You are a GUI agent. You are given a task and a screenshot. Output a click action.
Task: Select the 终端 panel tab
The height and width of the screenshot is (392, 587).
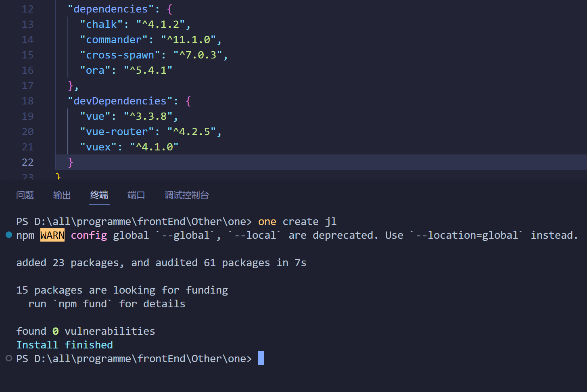(x=99, y=195)
